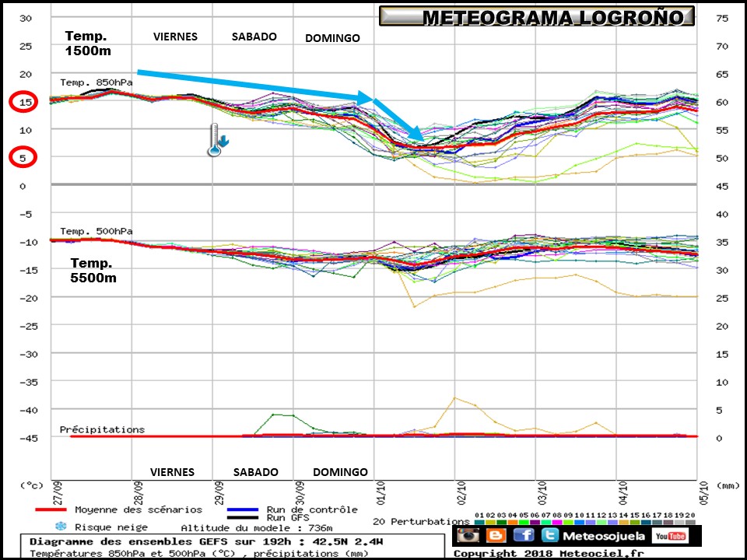Select perturbation 01 legend swatch

tap(479, 523)
